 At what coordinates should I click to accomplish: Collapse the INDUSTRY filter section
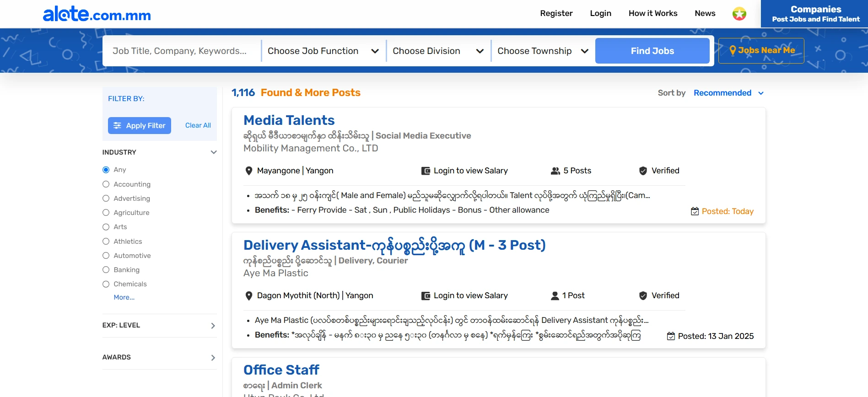pos(159,152)
